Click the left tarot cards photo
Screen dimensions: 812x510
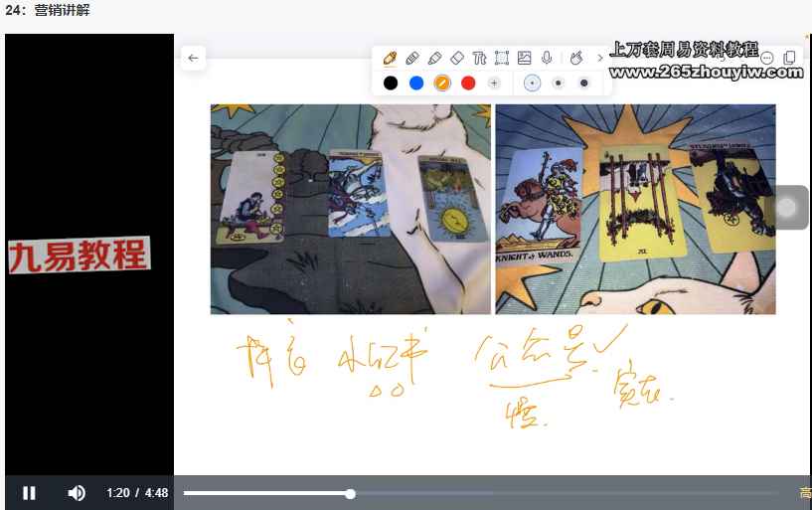point(351,209)
